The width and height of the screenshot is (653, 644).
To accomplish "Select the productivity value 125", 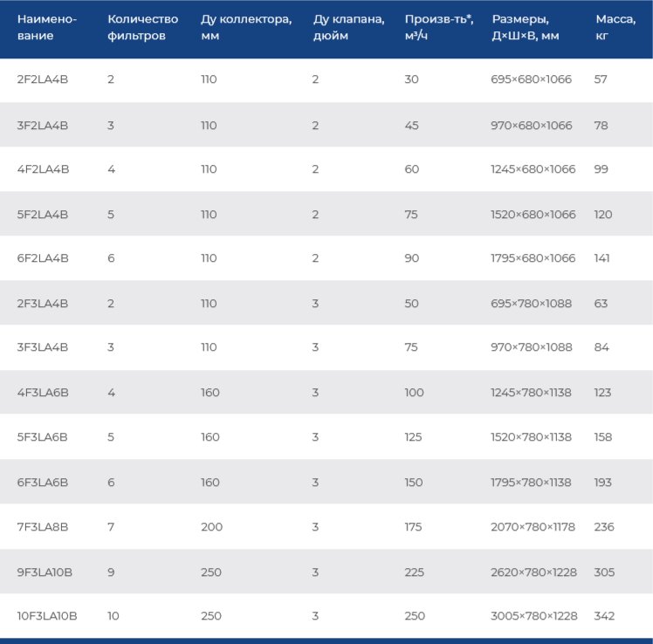I will tap(413, 437).
